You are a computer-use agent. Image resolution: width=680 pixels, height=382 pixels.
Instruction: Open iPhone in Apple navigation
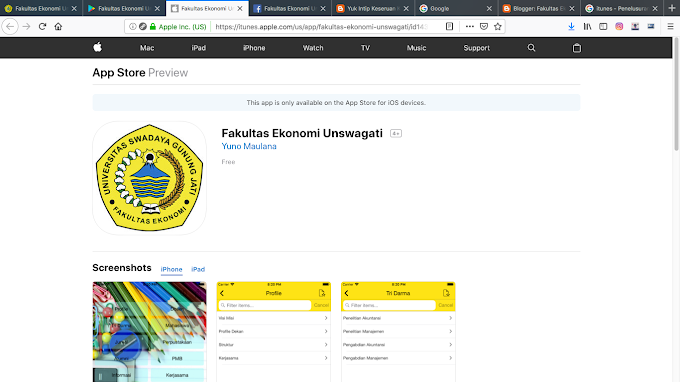254,48
